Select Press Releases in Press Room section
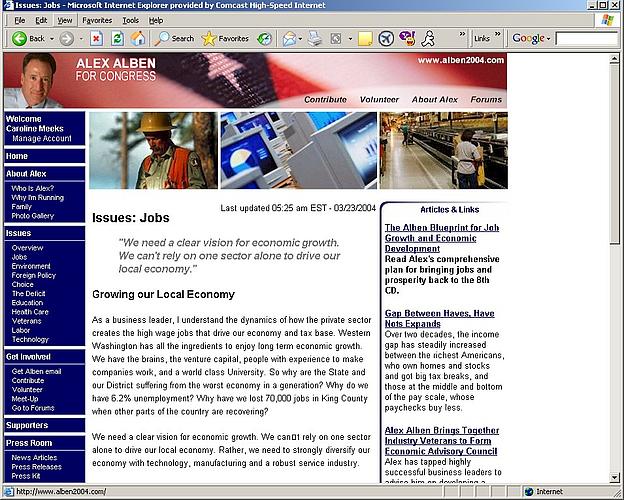 36,466
